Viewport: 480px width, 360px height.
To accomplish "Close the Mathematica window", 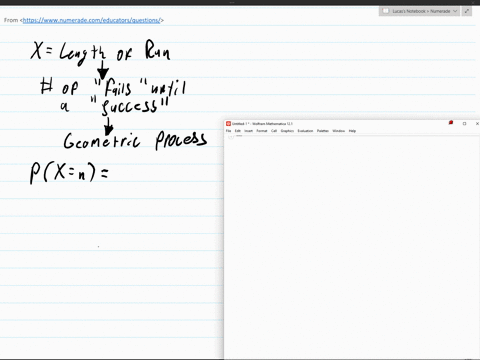I will [x=477, y=123].
